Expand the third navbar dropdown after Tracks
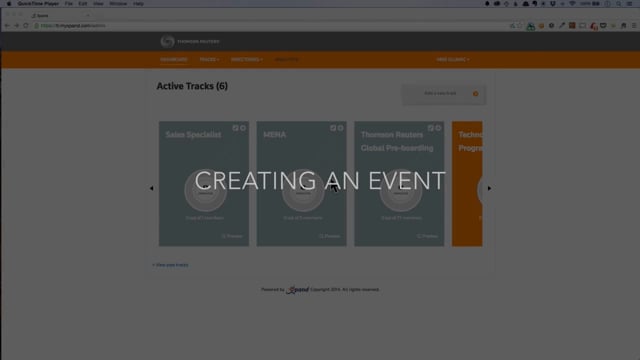 tap(247, 60)
